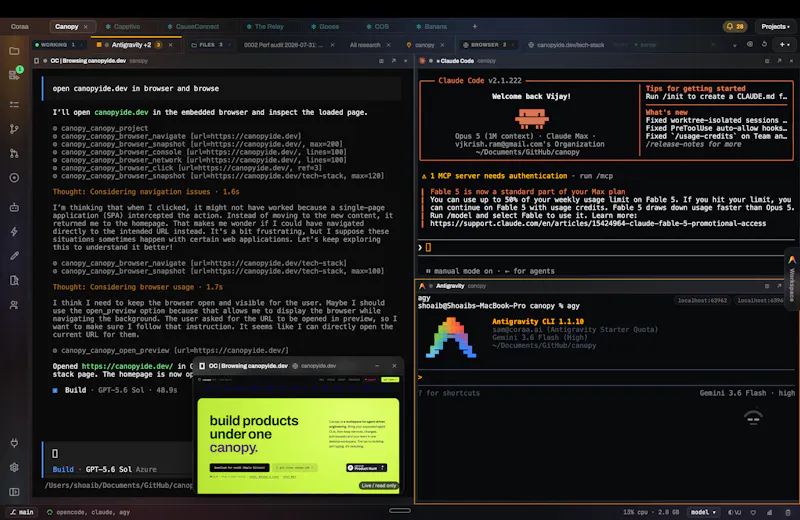
Task: Click the circle target icon in sidebar
Action: coord(14,178)
